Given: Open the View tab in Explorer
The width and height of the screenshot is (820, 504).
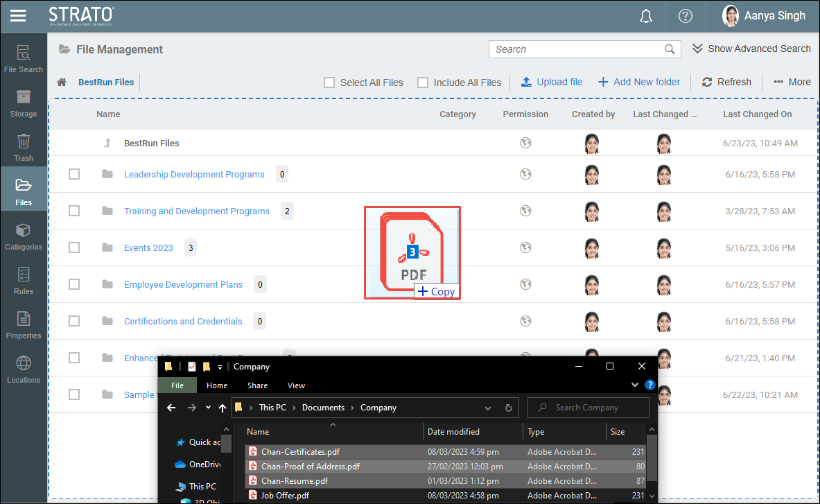Looking at the screenshot, I should tap(296, 385).
